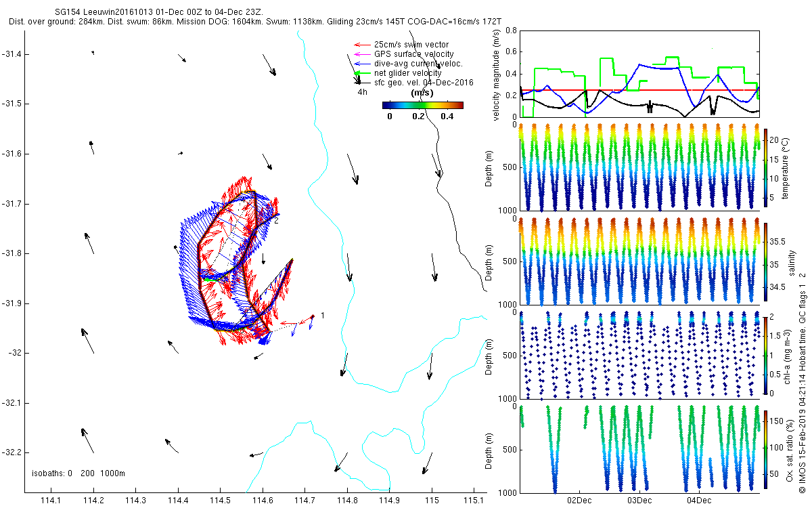This screenshot has height=508, width=812.
Task: Click the velocity (m/s) horizontal colorbar
Action: click(422, 105)
